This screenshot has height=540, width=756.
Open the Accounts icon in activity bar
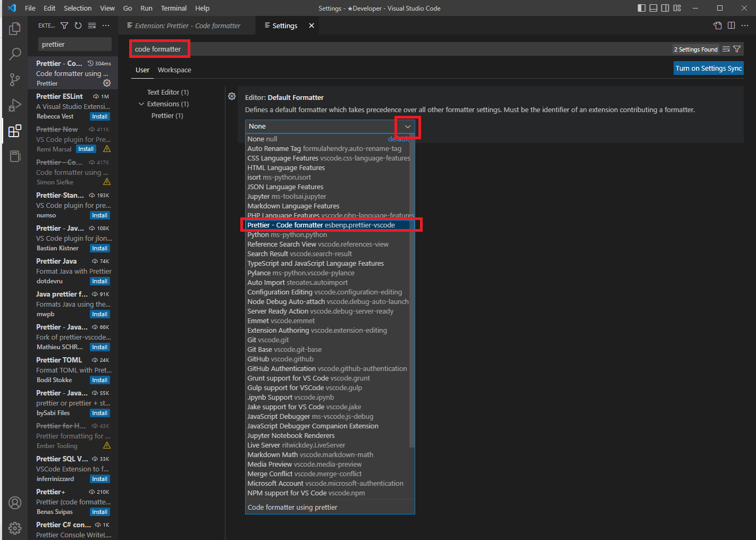coord(15,503)
